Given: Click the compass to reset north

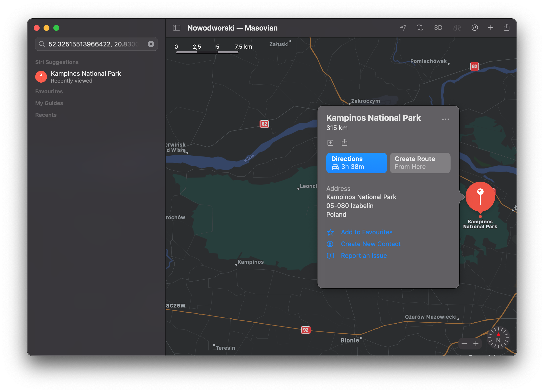Looking at the screenshot, I should pos(498,338).
